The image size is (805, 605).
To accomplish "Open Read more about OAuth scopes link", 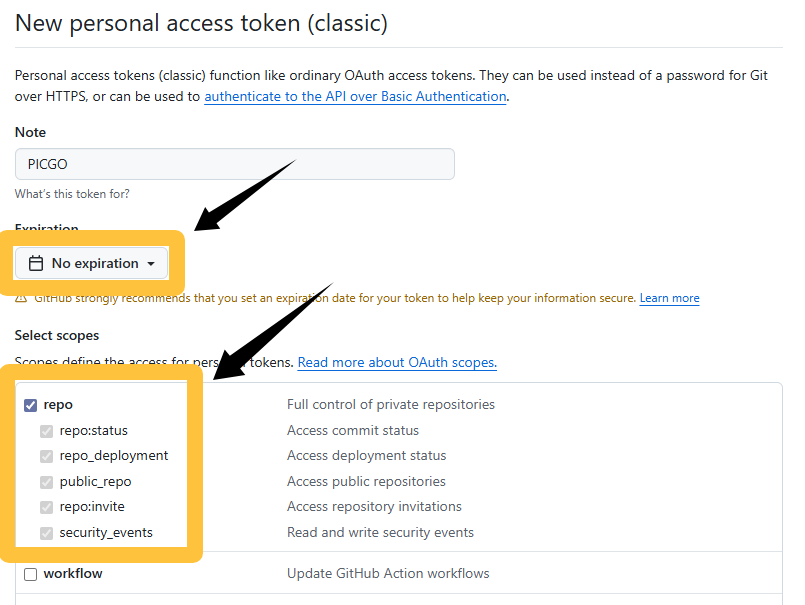I will tap(397, 363).
